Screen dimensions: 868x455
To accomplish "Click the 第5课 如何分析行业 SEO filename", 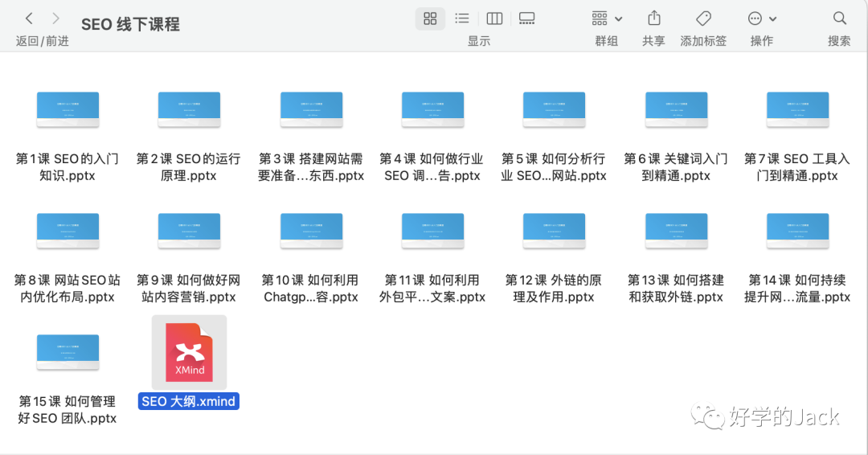I will click(x=554, y=167).
